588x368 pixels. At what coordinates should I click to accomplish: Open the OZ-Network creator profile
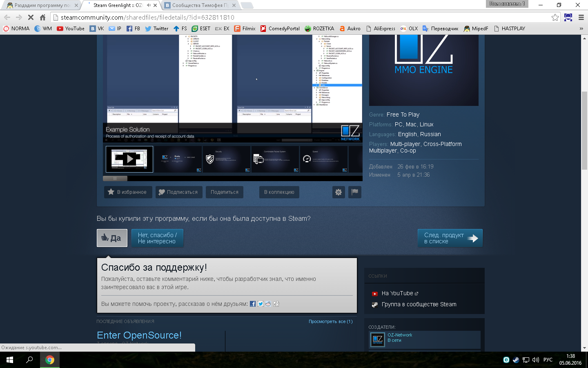[400, 335]
